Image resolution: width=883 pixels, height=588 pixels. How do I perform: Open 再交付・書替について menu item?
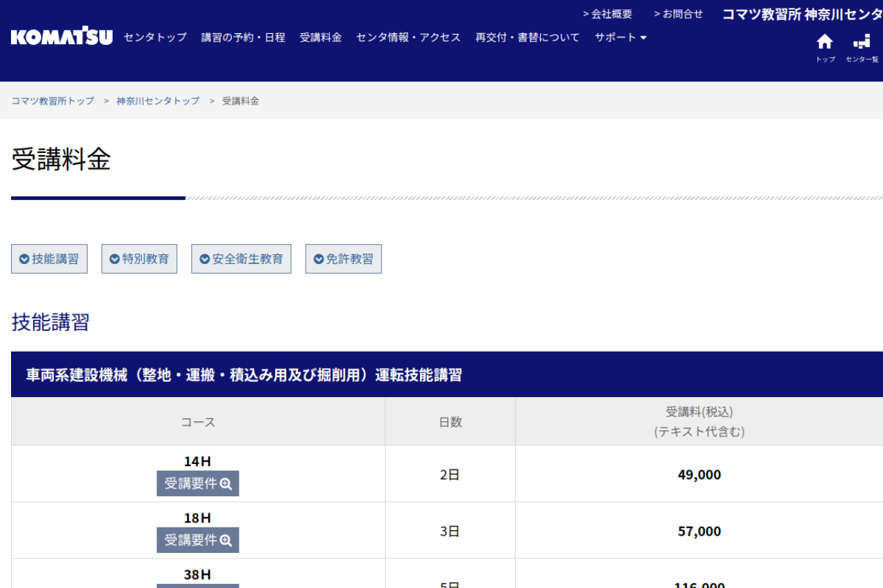pyautogui.click(x=528, y=37)
